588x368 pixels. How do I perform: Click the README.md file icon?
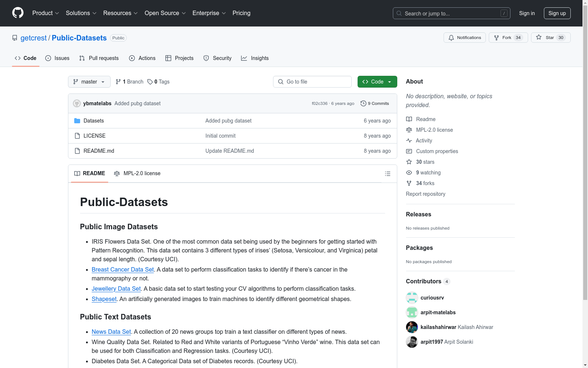(x=77, y=151)
